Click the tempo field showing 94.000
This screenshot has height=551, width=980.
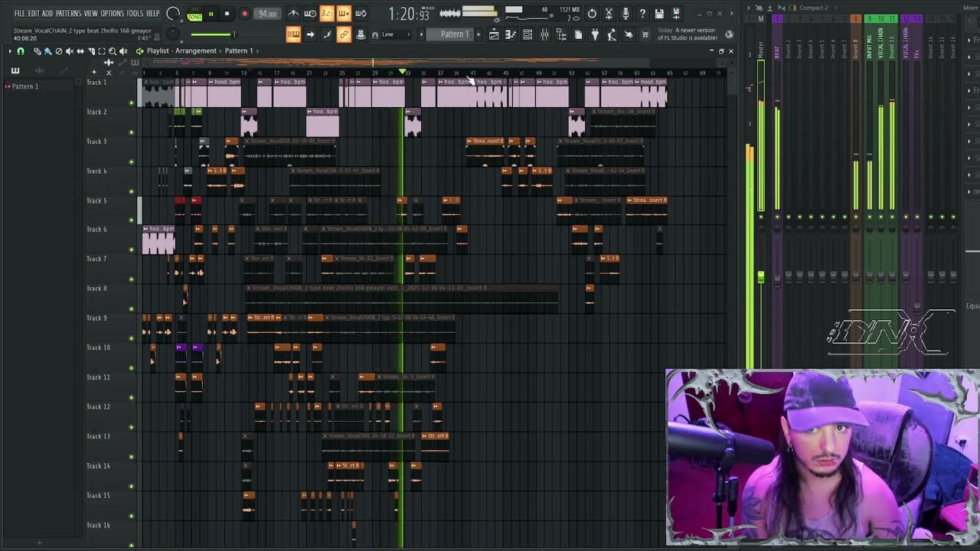click(x=268, y=14)
